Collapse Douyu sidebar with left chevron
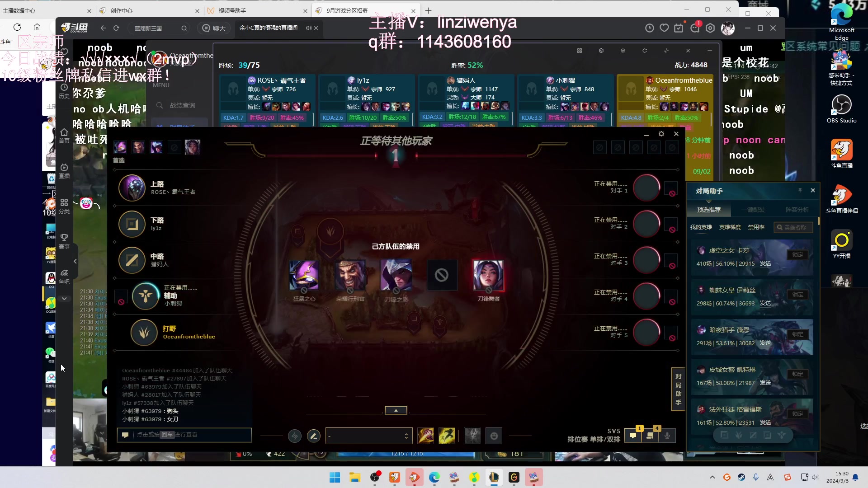This screenshot has width=868, height=488. pos(75,261)
